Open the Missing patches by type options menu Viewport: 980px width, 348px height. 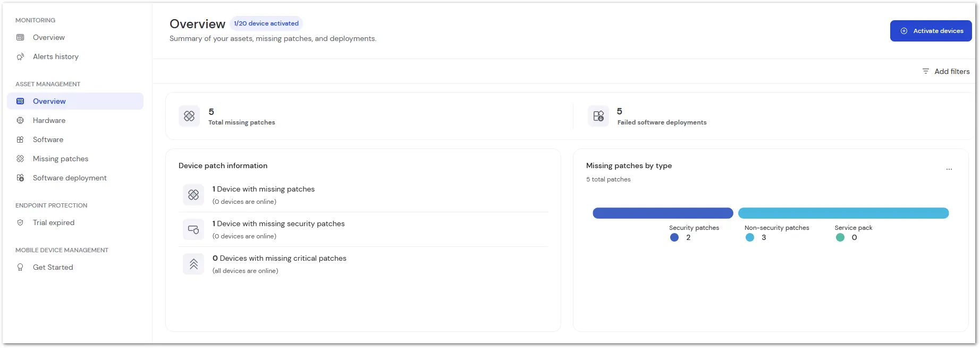click(949, 169)
